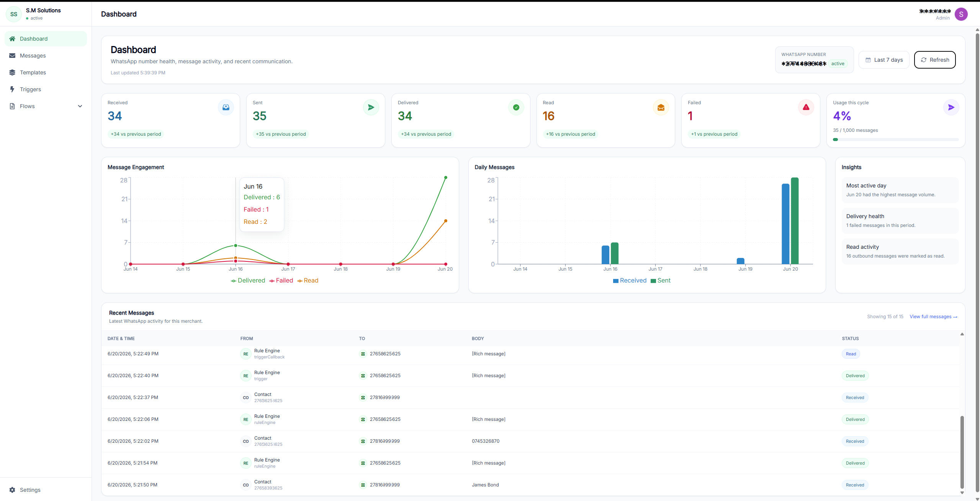Click the recent messages table scrollbar thumb
This screenshot has height=501, width=980.
(x=962, y=452)
